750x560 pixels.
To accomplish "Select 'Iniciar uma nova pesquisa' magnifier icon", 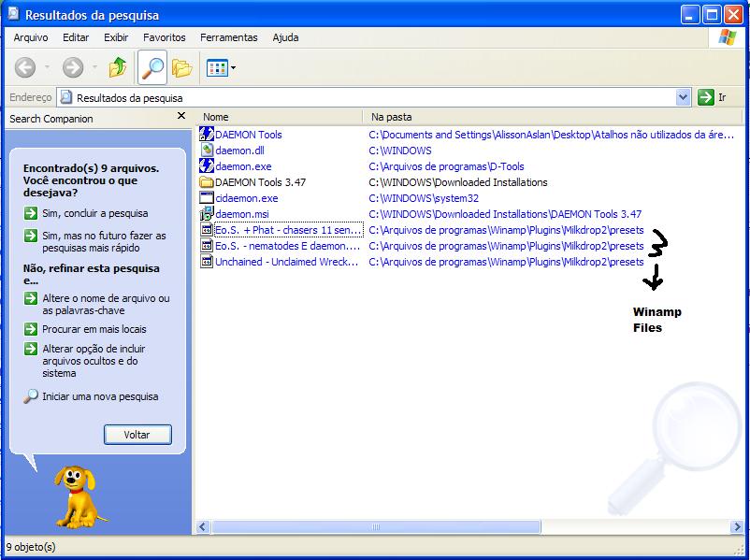I will 31,396.
